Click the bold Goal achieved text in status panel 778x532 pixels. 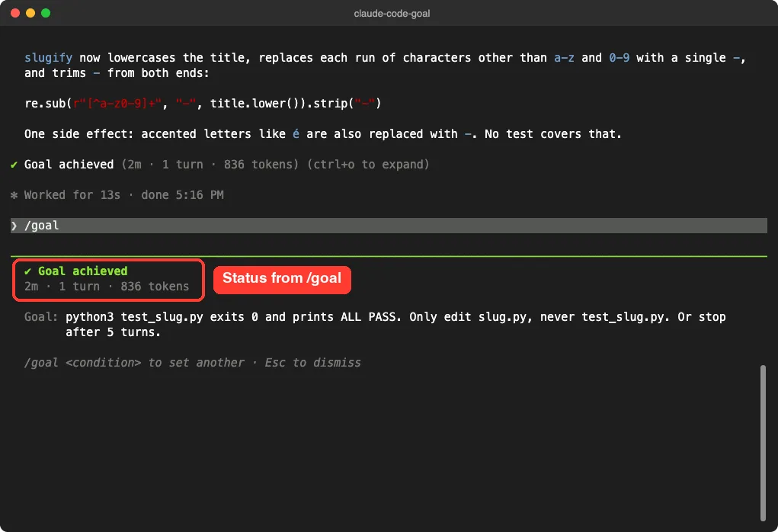[83, 271]
